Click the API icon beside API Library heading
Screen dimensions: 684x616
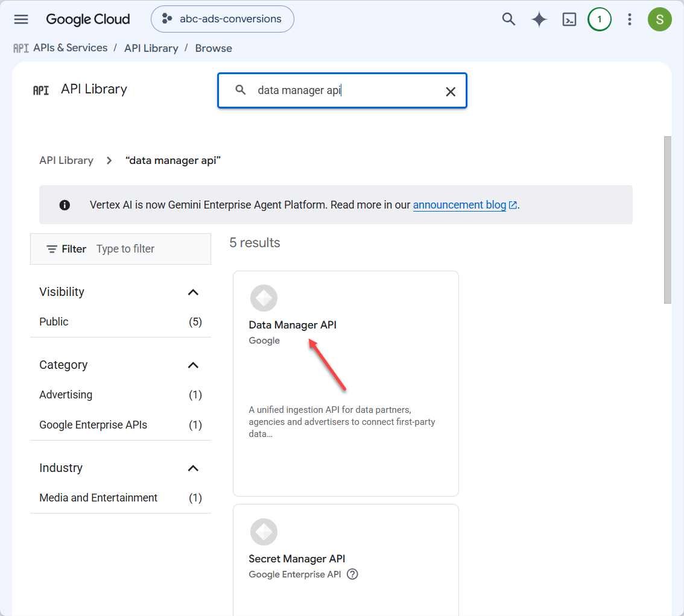tap(41, 90)
